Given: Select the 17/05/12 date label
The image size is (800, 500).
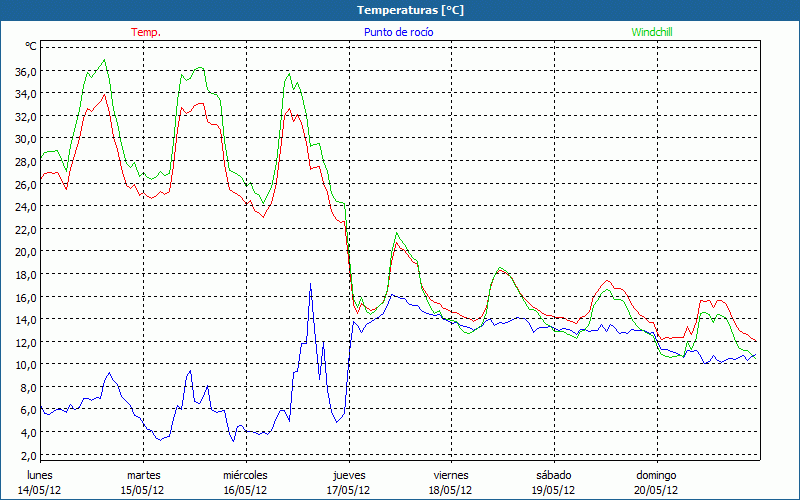Looking at the screenshot, I should (x=347, y=490).
